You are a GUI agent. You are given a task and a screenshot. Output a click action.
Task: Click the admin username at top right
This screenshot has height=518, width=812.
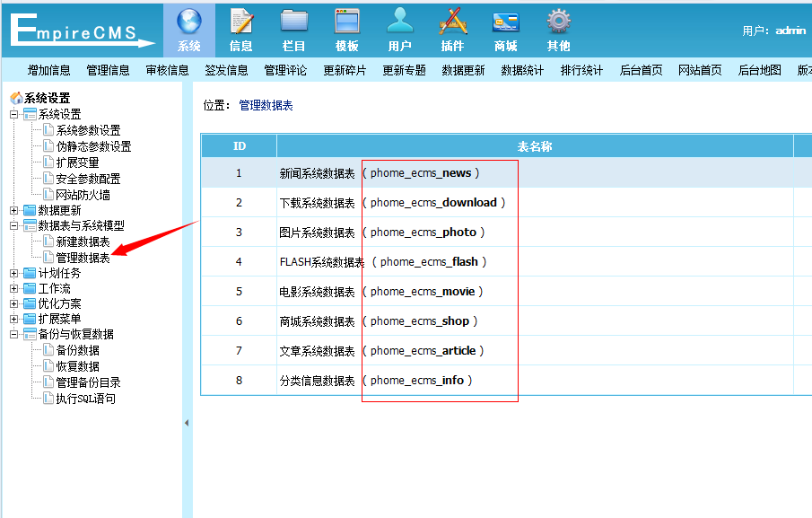tap(790, 31)
